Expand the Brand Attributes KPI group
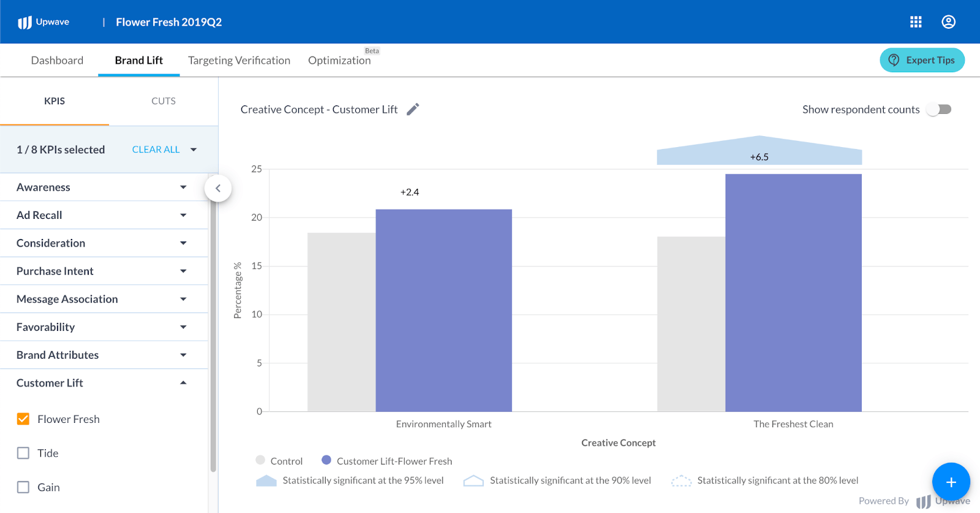Viewport: 980px width, 513px height. [104, 355]
